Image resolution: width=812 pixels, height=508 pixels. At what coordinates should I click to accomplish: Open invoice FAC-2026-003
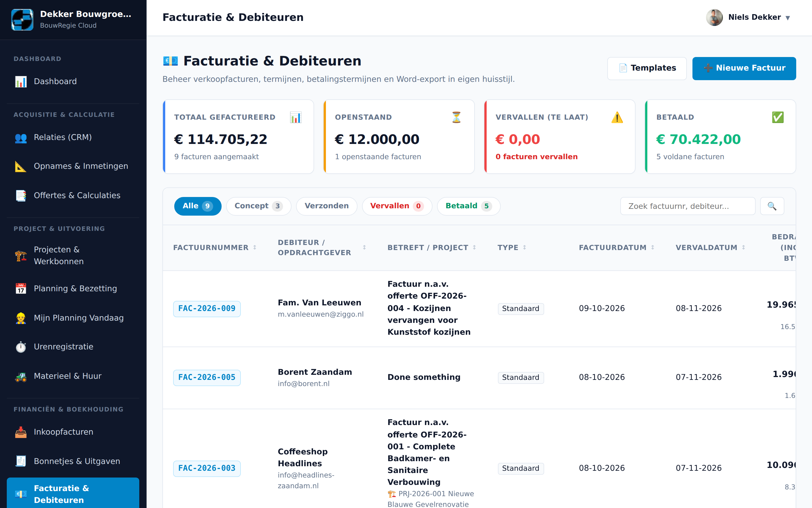207,468
